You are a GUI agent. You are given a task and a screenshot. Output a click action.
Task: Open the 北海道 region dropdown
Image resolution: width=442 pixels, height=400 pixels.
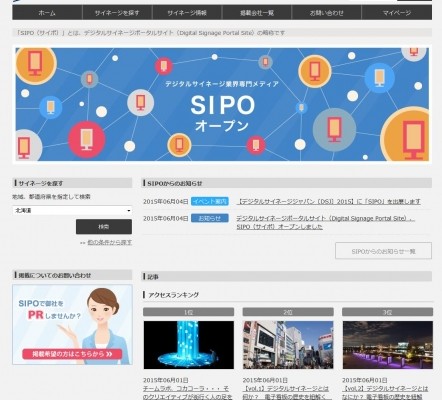72,210
